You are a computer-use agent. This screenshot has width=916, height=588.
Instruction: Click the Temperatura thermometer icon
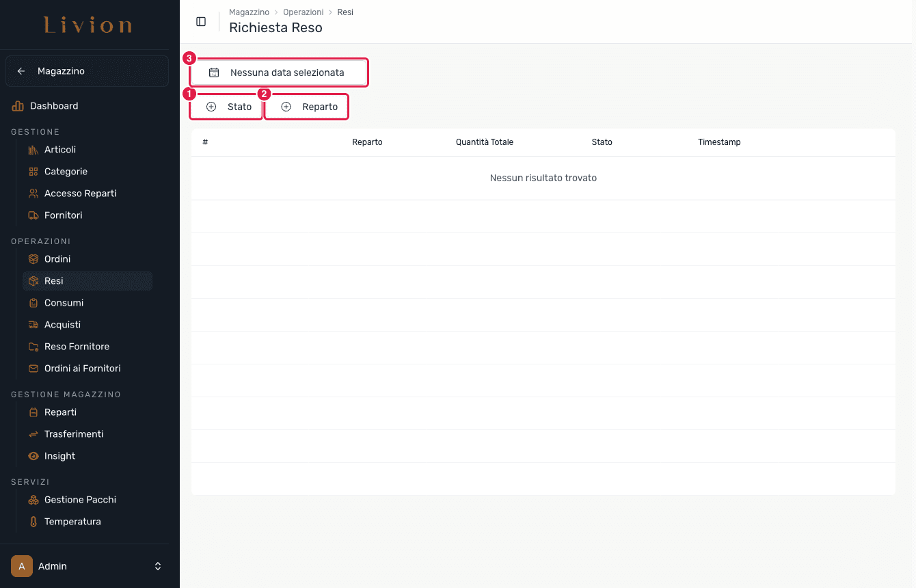coord(33,522)
